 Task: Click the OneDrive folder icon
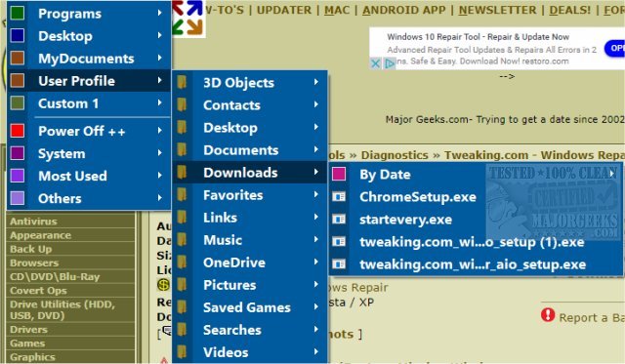click(182, 263)
